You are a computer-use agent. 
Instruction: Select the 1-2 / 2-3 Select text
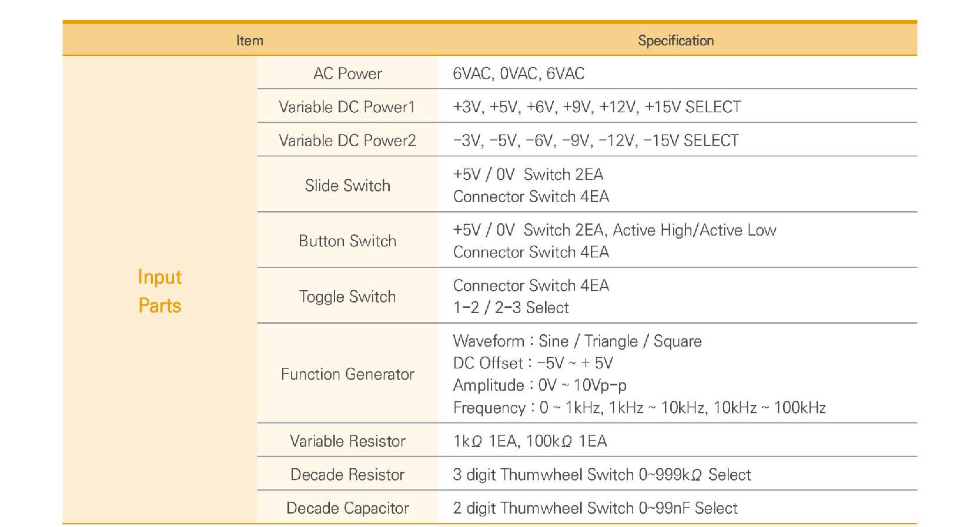click(511, 308)
